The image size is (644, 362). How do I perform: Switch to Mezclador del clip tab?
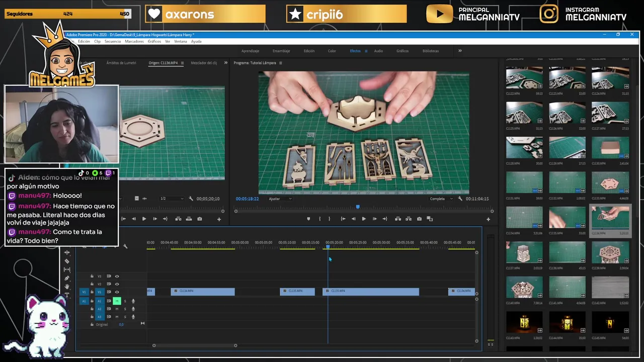[204, 63]
